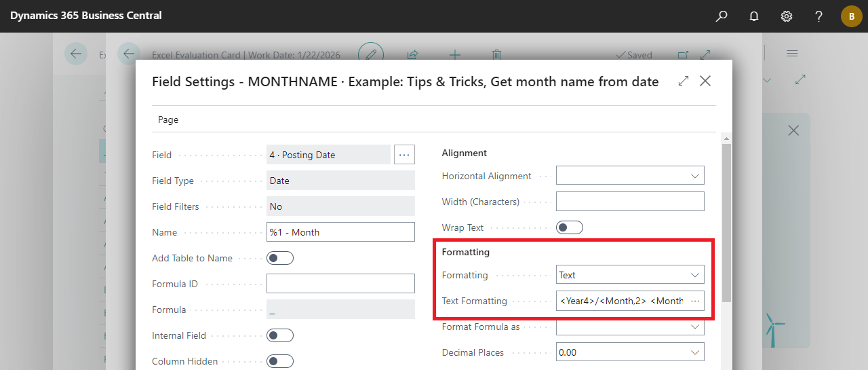Viewport: 868px width, 370px height.
Task: Open the Decimal Places dropdown
Action: point(630,352)
